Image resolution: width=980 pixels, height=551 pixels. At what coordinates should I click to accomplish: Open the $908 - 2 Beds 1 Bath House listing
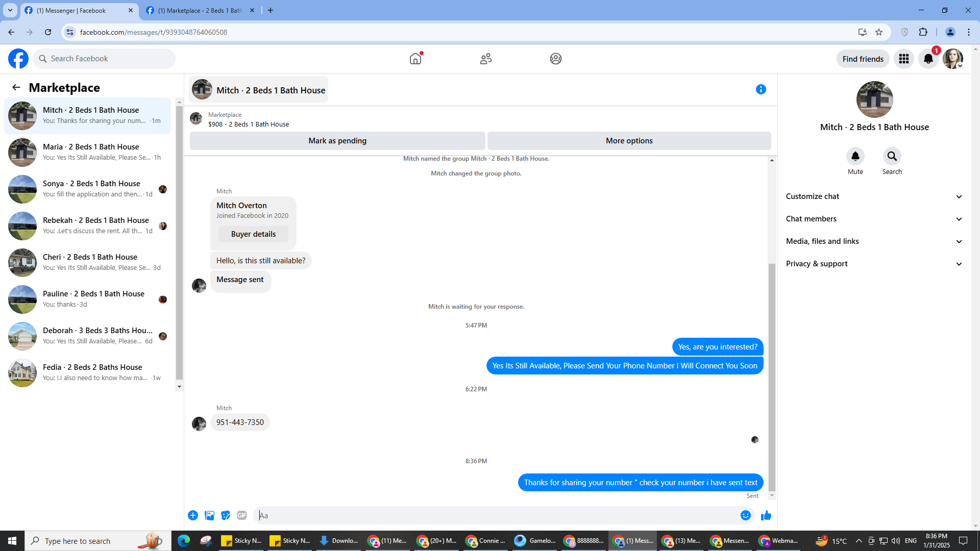click(x=249, y=124)
